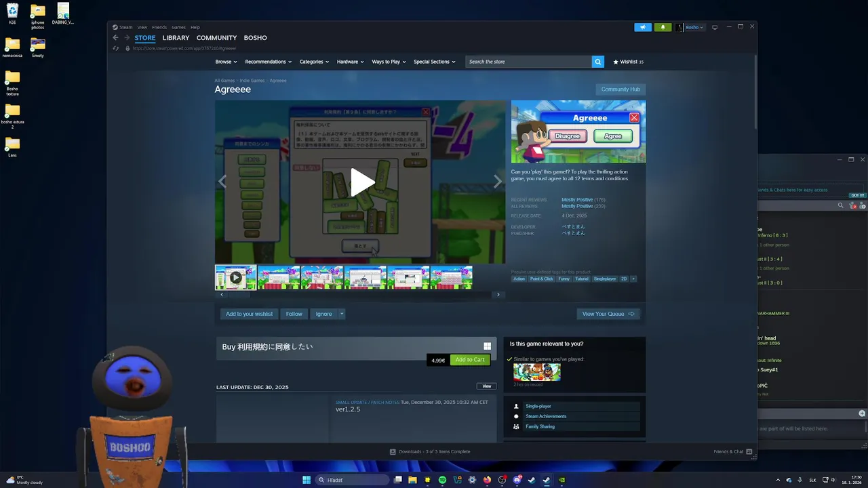This screenshot has width=868, height=488.
Task: Open the Games menu
Action: point(178,27)
